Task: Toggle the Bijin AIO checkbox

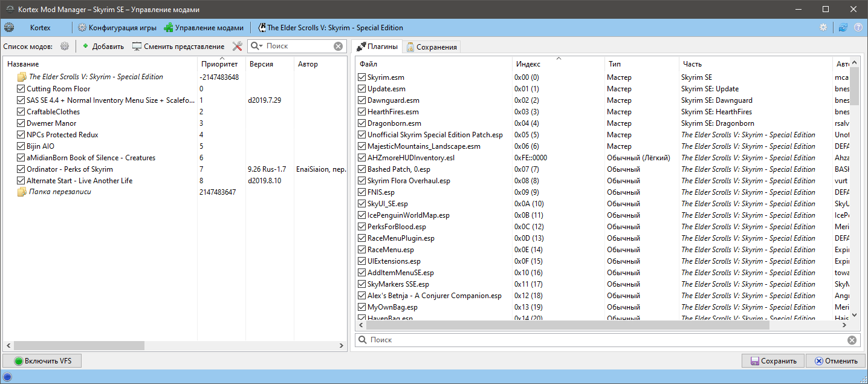Action: click(21, 146)
